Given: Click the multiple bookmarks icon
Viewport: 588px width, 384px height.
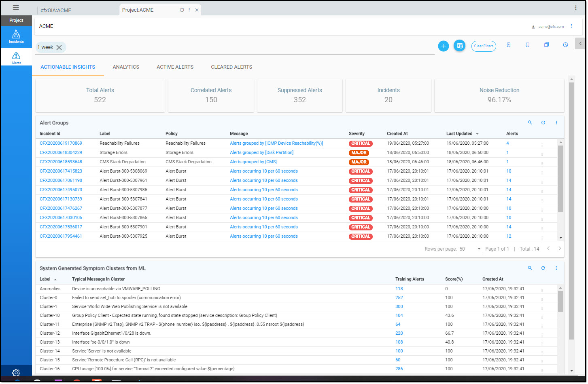Looking at the screenshot, I should pos(546,45).
